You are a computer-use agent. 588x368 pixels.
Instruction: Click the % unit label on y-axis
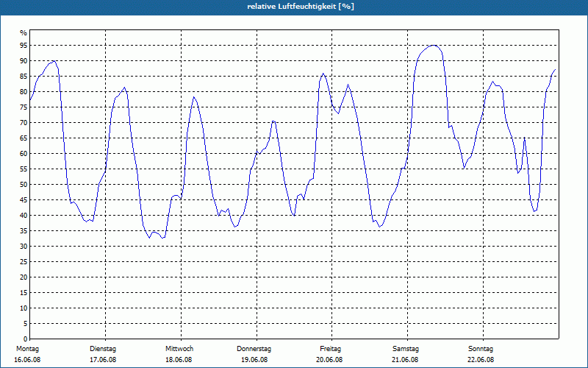click(x=24, y=33)
